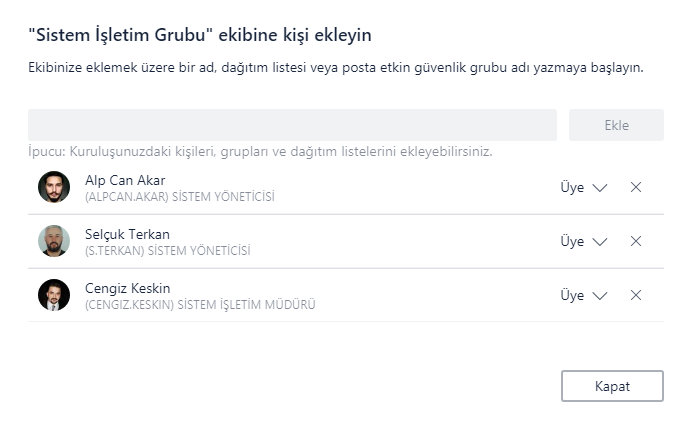Click Cengiz Keskin's profile picture
The width and height of the screenshot is (693, 427).
[x=54, y=295]
